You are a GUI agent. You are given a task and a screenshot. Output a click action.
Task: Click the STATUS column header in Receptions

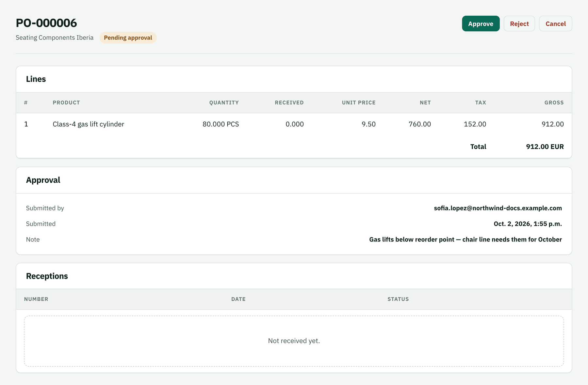[x=398, y=299]
